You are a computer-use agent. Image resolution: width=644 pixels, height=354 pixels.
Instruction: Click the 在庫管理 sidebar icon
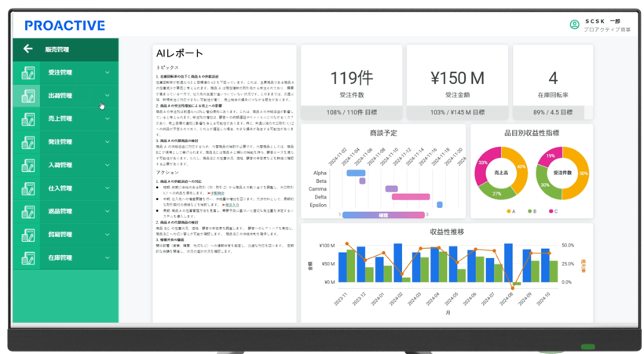[x=27, y=258]
